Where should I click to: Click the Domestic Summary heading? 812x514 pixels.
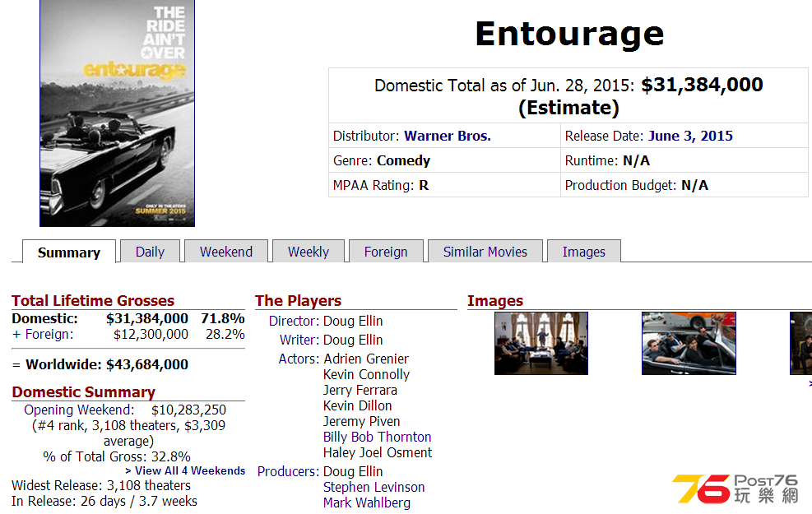click(84, 391)
